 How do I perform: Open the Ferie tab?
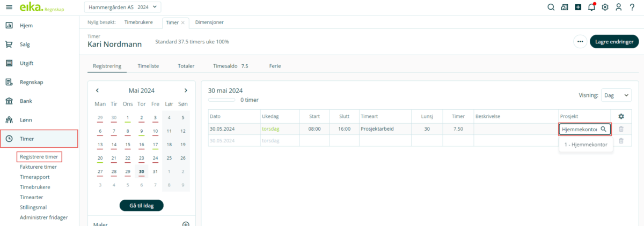pyautogui.click(x=275, y=66)
